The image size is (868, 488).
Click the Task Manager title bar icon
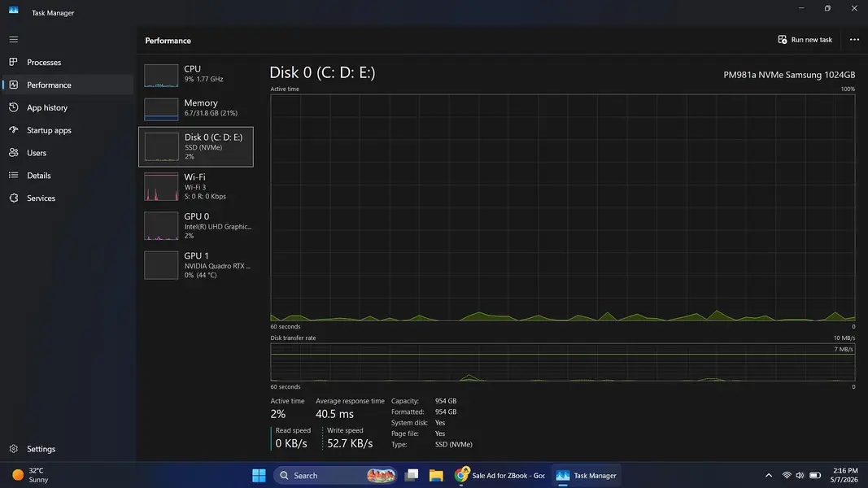13,11
